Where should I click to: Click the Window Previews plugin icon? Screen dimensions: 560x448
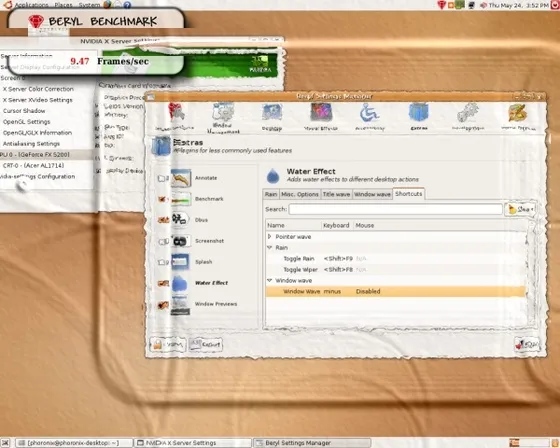(x=180, y=305)
